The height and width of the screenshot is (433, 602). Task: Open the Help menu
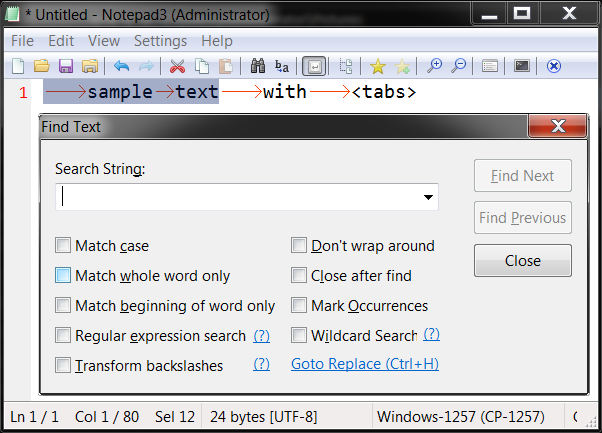coord(217,41)
